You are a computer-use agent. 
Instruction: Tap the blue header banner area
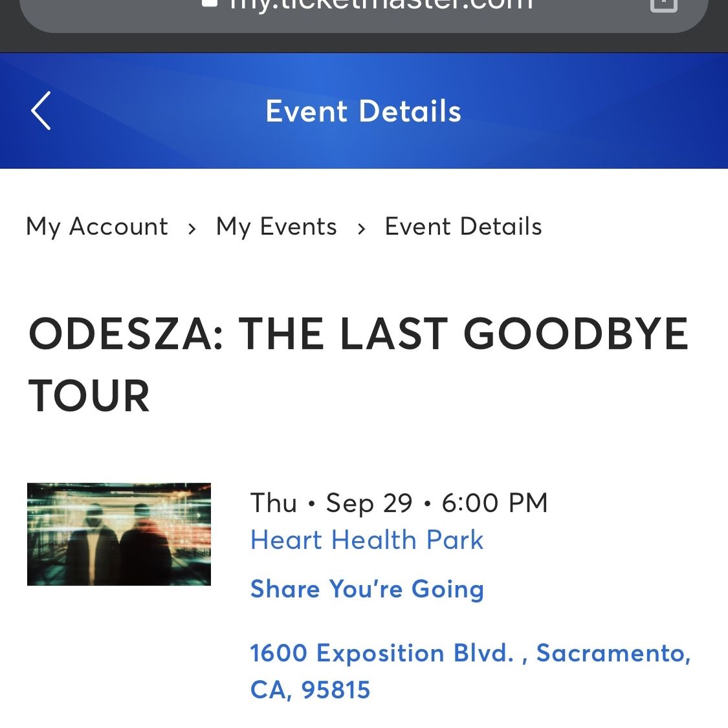[364, 111]
